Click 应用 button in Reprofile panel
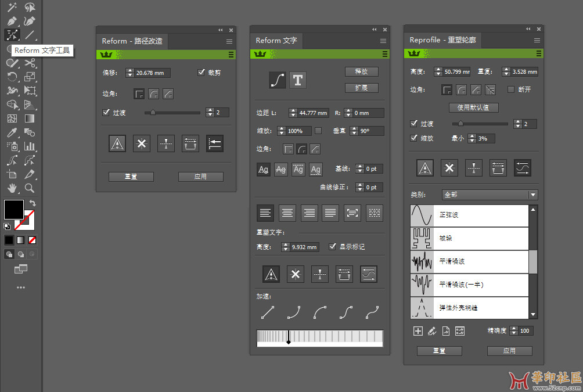The height and width of the screenshot is (392, 583). tap(509, 351)
